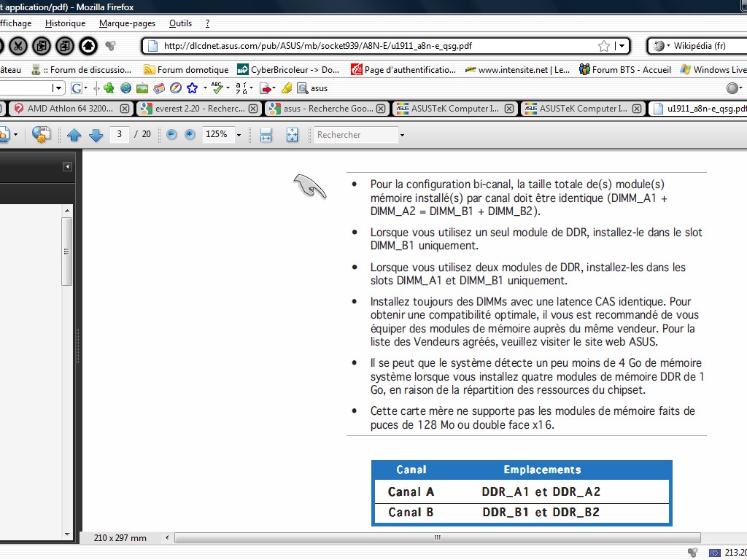747x560 pixels.
Task: Close the everest 2.20 tab
Action: (253, 109)
